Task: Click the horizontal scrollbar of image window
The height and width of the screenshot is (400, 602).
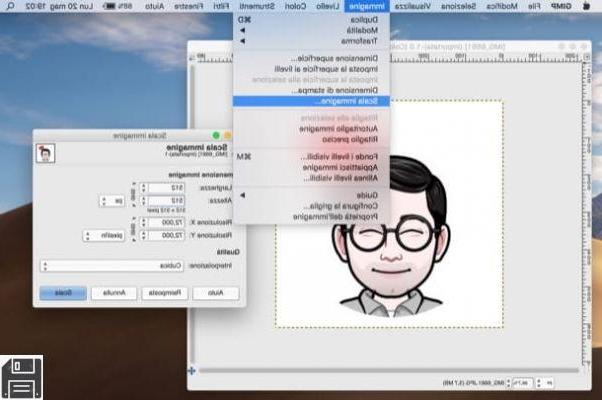Action: [x=389, y=370]
